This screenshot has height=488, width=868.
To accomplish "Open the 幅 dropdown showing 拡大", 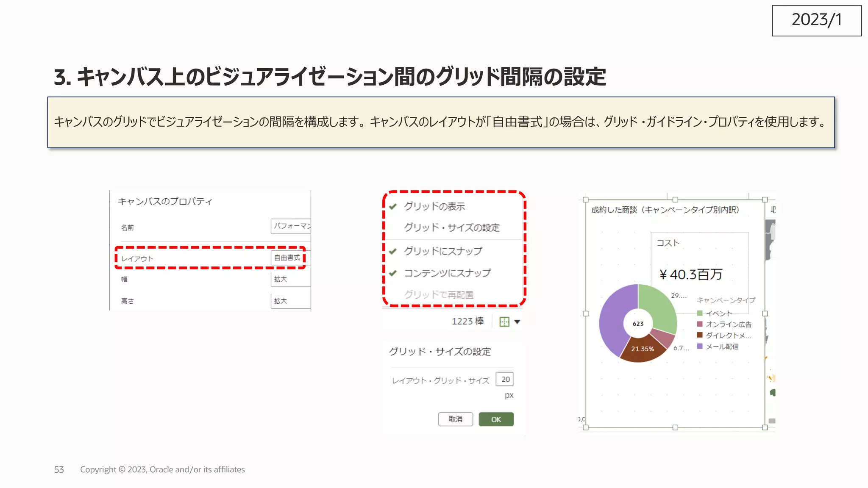I will (x=290, y=279).
